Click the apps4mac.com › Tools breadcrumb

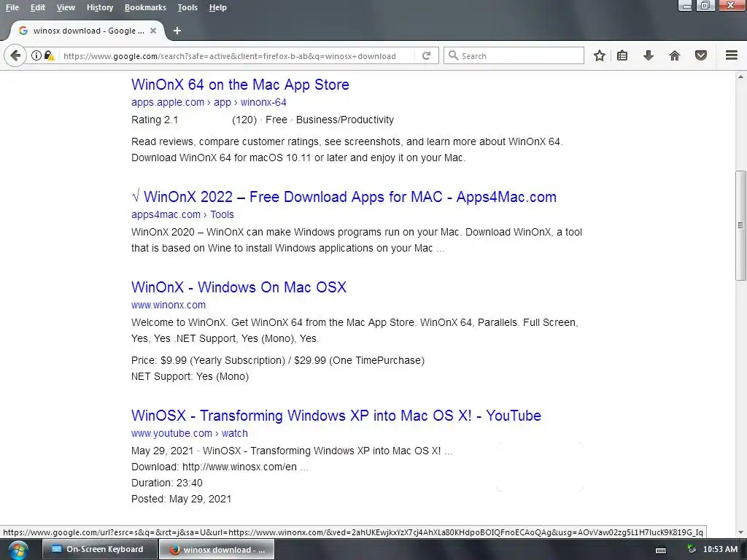182,215
